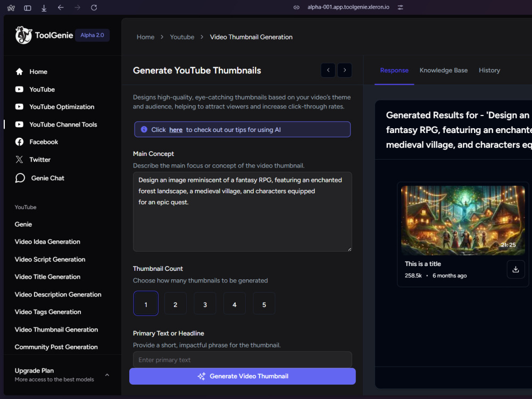Click the Home breadcrumb link

coord(146,37)
